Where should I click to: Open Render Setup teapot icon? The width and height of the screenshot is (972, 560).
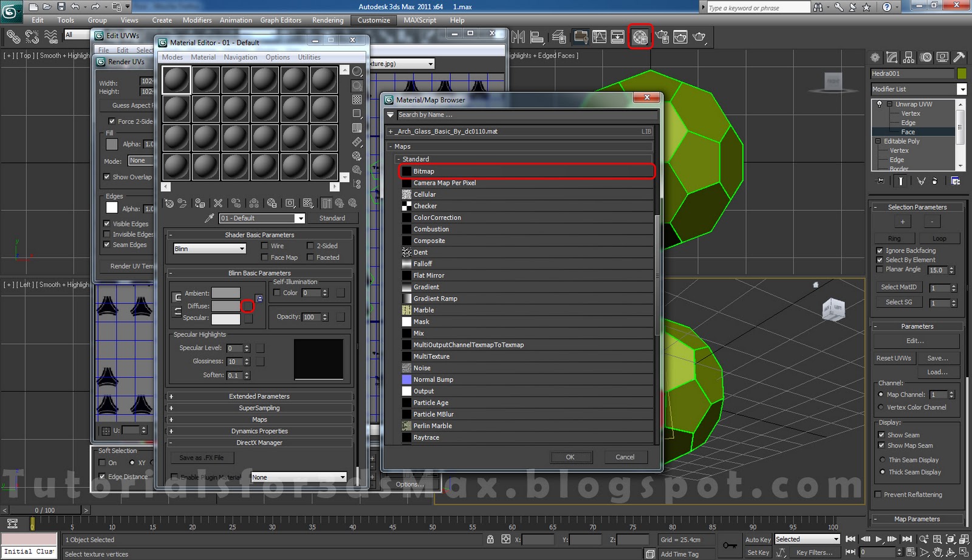(662, 37)
